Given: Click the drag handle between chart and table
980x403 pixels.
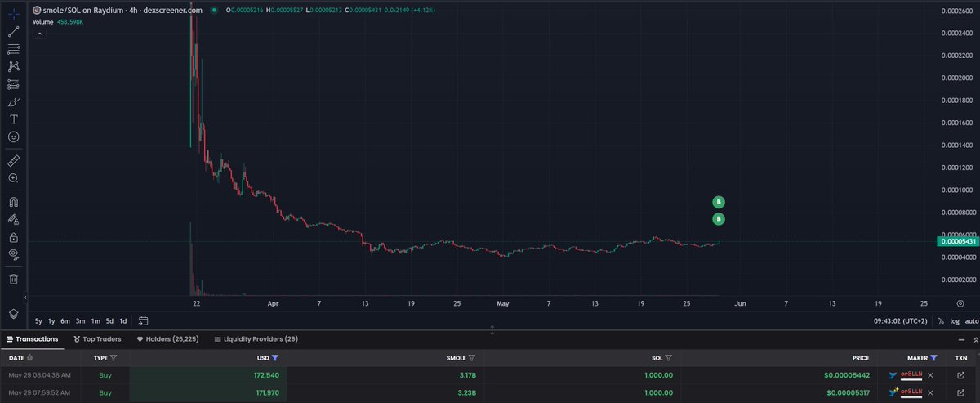Looking at the screenshot, I should tap(492, 329).
